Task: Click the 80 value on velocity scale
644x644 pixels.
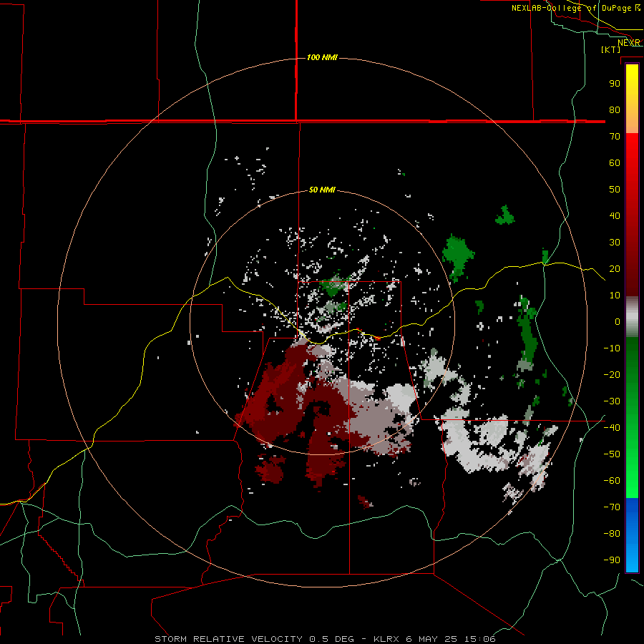Action: (615, 109)
